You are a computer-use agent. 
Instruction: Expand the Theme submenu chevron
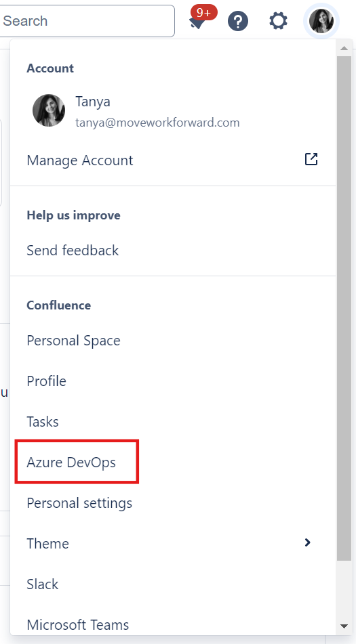(307, 542)
